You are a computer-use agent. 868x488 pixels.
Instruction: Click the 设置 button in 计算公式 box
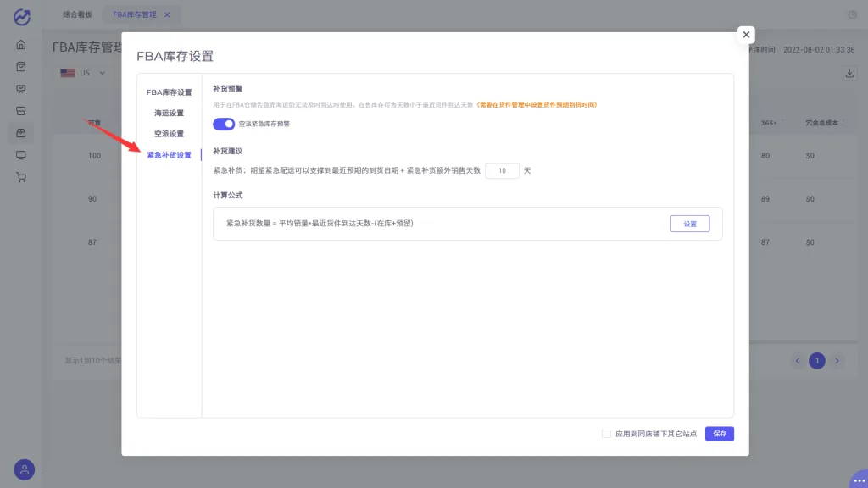[x=690, y=224]
